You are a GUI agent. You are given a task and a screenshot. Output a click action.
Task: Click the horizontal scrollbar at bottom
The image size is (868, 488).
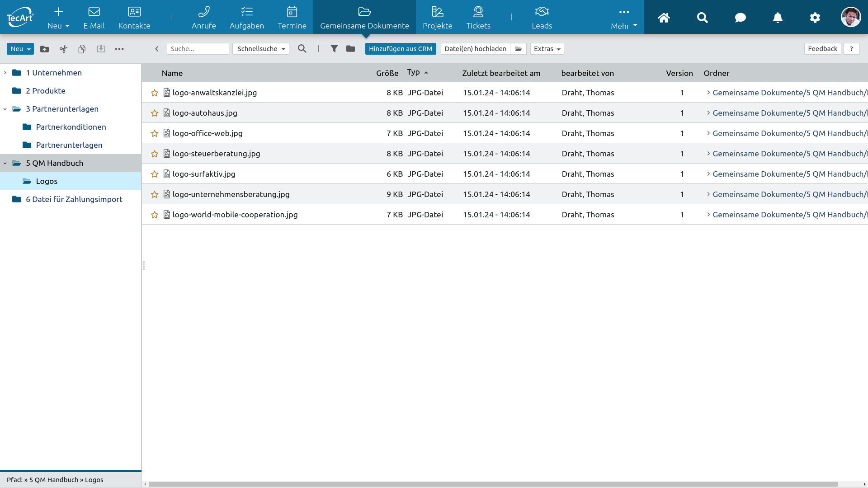(493, 484)
